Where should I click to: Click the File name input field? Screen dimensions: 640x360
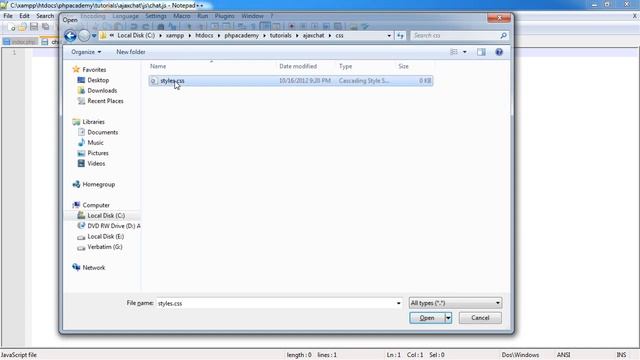point(276,303)
